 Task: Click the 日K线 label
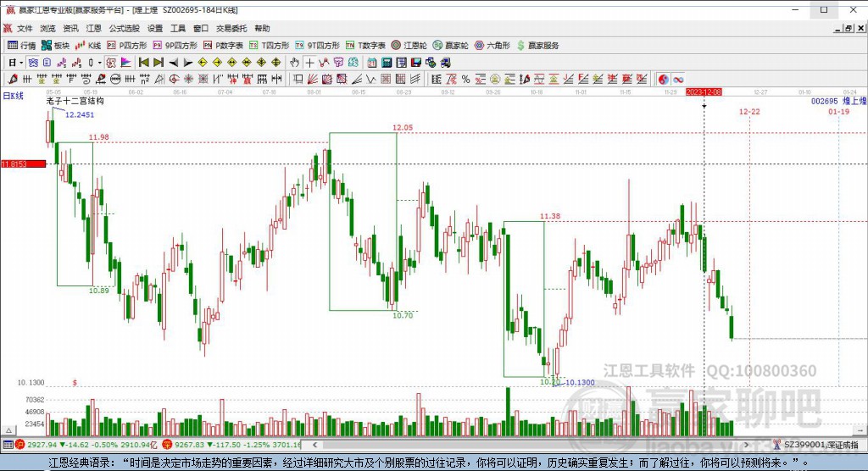coord(14,96)
